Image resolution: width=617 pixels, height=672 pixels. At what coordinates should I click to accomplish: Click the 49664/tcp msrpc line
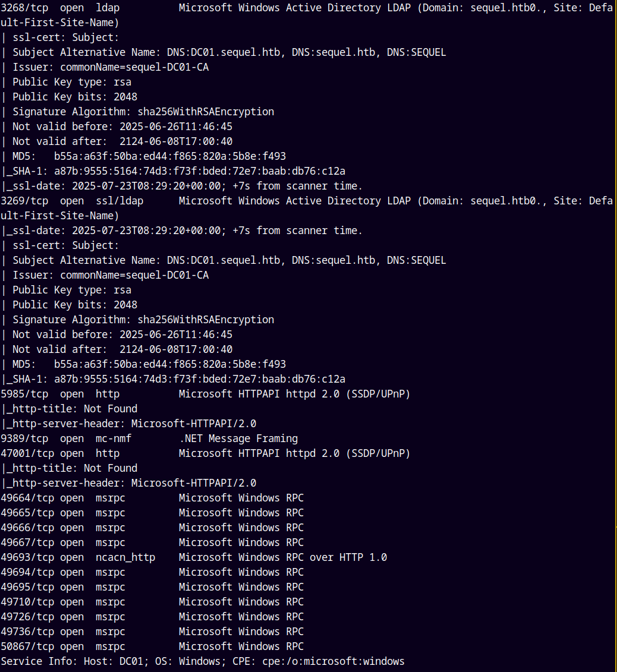pos(152,498)
